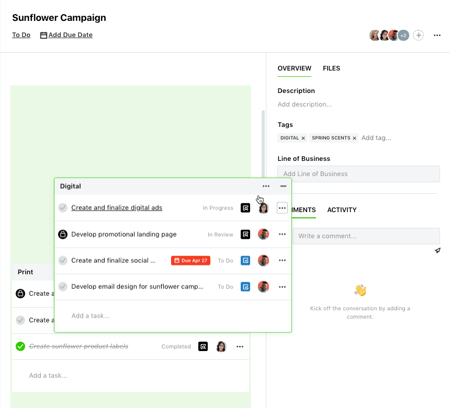The width and height of the screenshot is (450, 408).
Task: Mark digital ads task as complete
Action: click(63, 208)
